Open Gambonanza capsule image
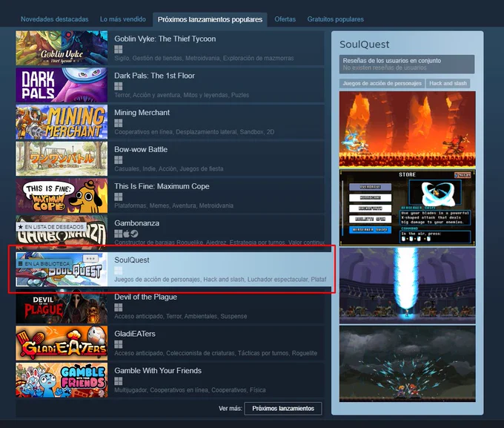Image resolution: width=504 pixels, height=428 pixels. click(x=62, y=233)
